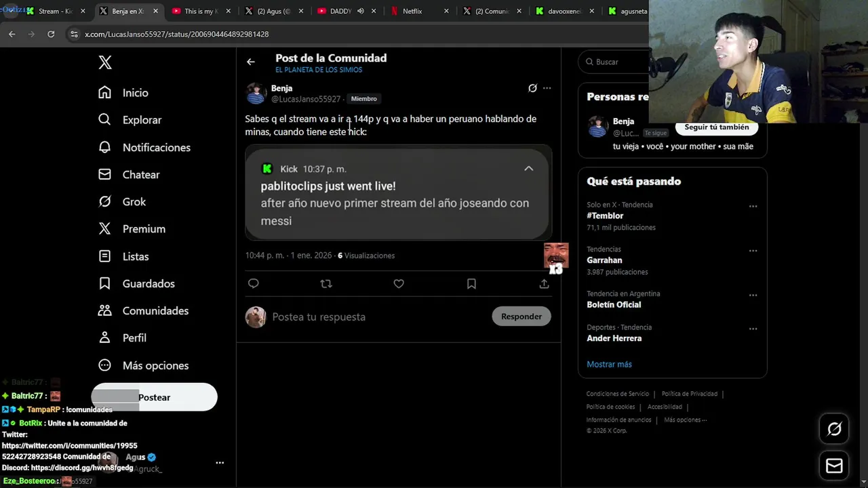Open the Grok icon on Benja's post
Image resolution: width=868 pixels, height=488 pixels.
[532, 88]
